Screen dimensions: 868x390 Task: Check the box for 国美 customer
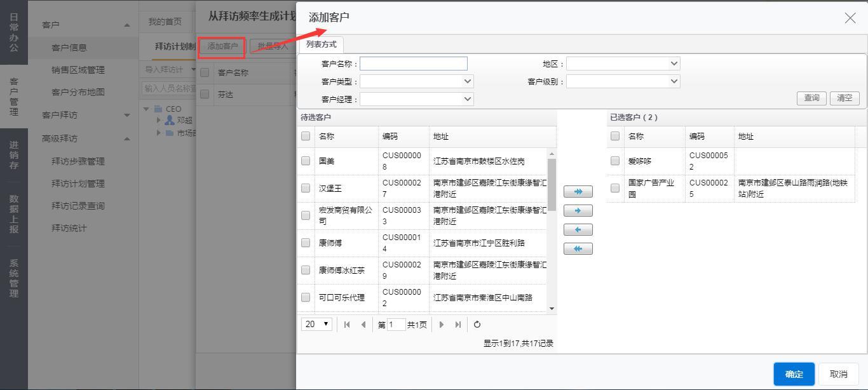pos(306,161)
